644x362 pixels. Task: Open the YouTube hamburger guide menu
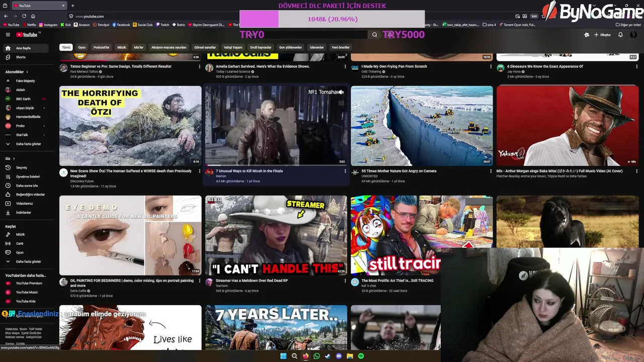pos(8,35)
